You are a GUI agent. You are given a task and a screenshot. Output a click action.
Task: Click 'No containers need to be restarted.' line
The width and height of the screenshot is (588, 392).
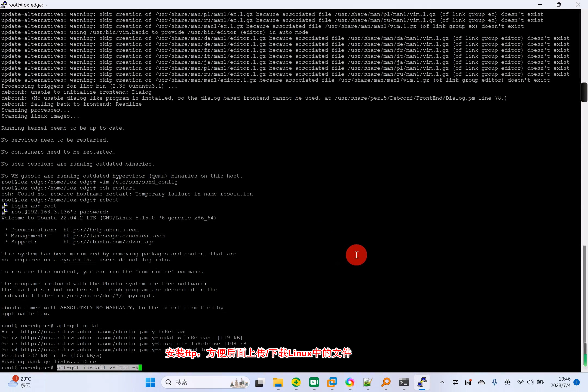click(58, 152)
